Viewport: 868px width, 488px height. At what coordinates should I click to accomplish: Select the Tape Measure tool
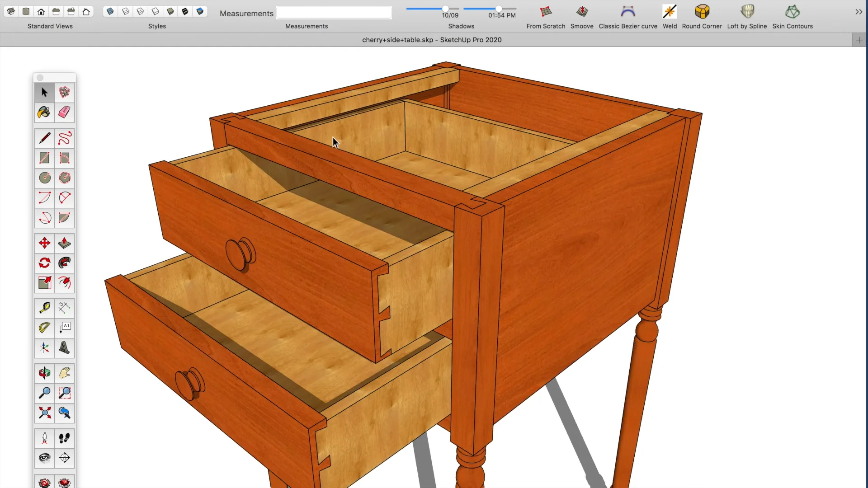coord(44,308)
